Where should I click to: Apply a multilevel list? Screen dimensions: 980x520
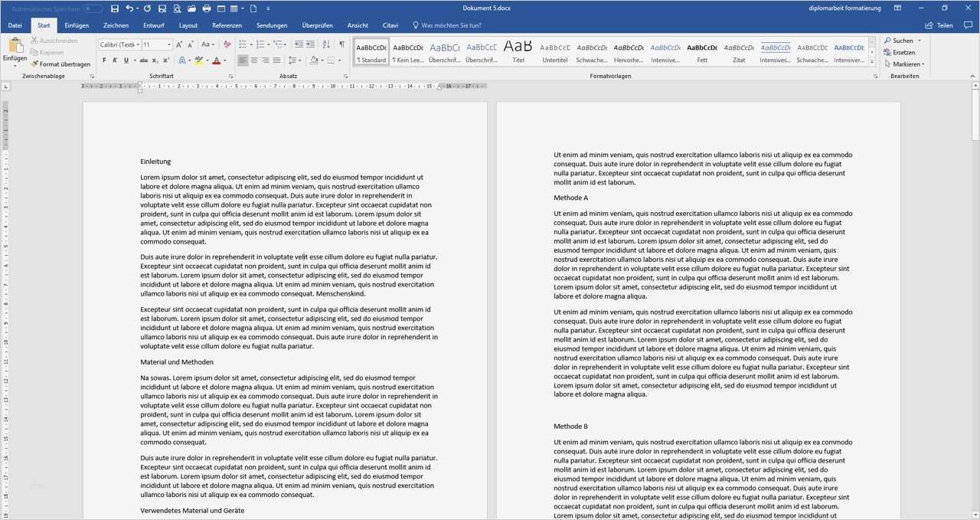pos(278,44)
